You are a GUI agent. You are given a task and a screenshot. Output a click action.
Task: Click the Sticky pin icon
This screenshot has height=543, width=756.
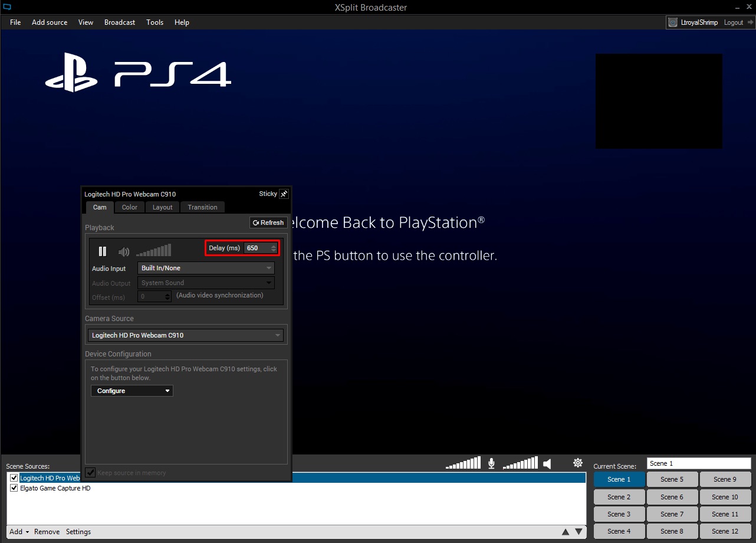284,194
